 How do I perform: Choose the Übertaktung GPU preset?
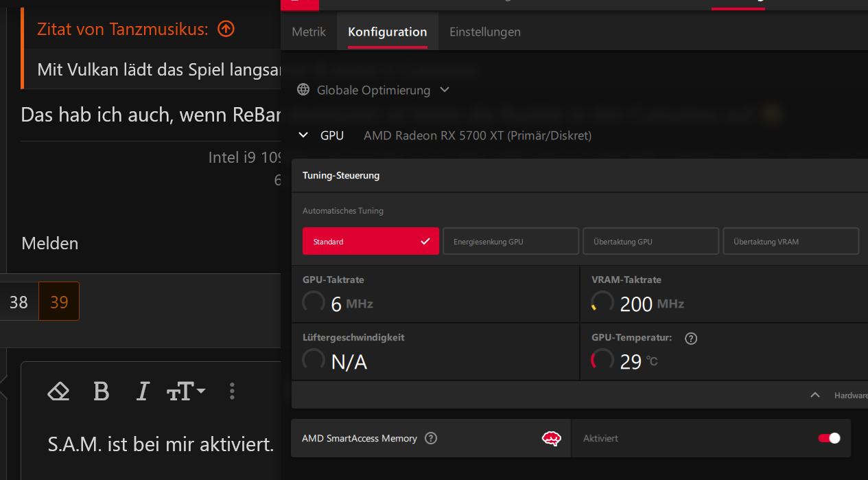pos(651,241)
